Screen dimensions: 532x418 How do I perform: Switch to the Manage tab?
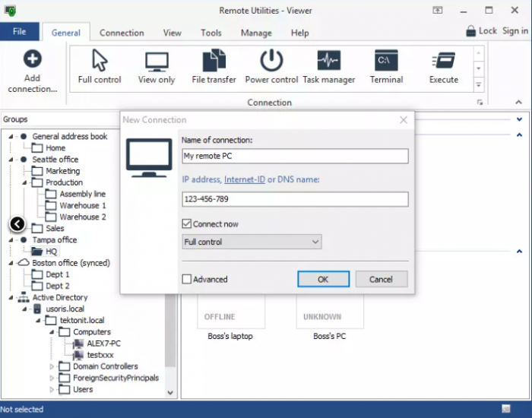coord(256,33)
